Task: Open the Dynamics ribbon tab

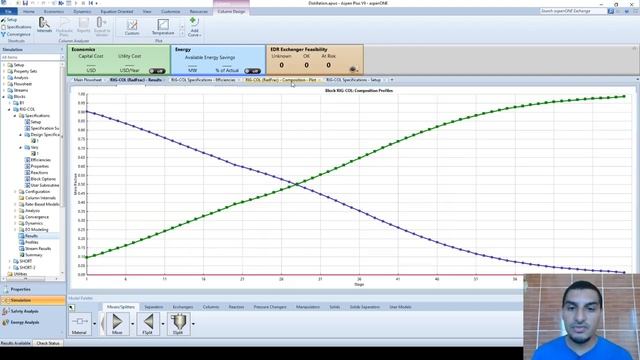Action: coord(82,11)
